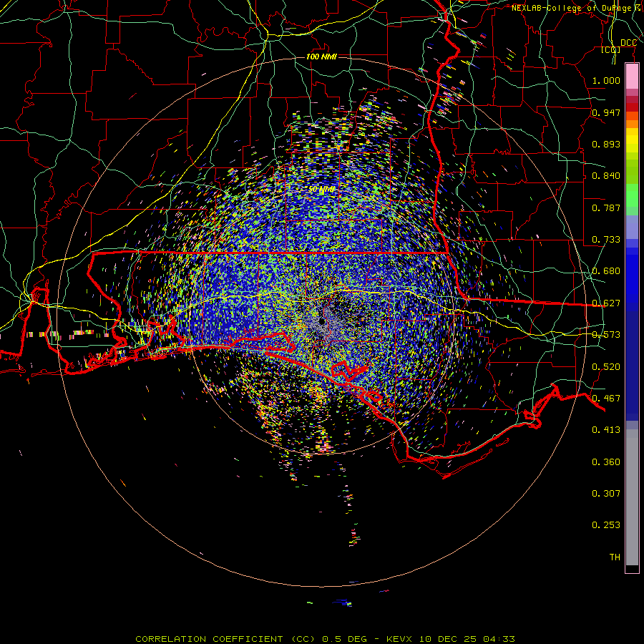Select the 0.253 legend value
The width and height of the screenshot is (644, 644).
pos(606,525)
